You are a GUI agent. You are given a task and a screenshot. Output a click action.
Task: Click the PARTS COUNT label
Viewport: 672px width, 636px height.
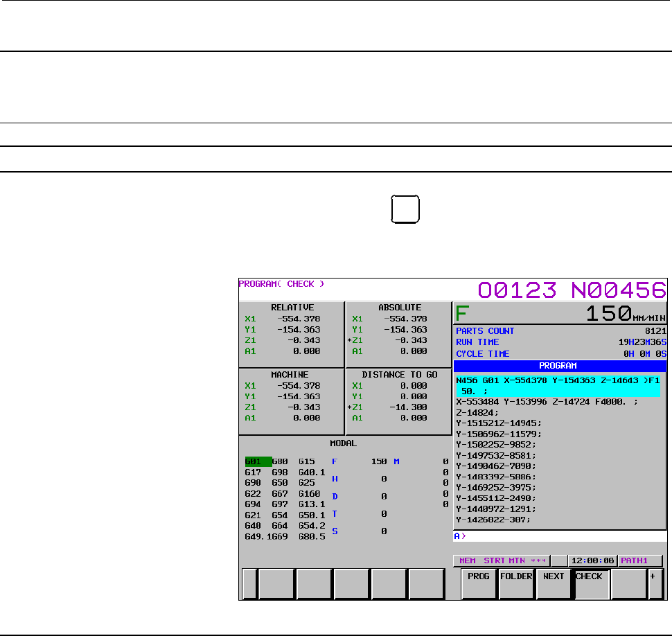[x=485, y=331]
